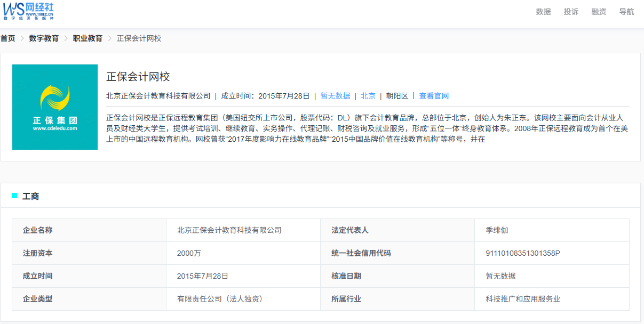Click 企业名称 label cell
Viewport: 644px width, 324px height.
(89, 230)
